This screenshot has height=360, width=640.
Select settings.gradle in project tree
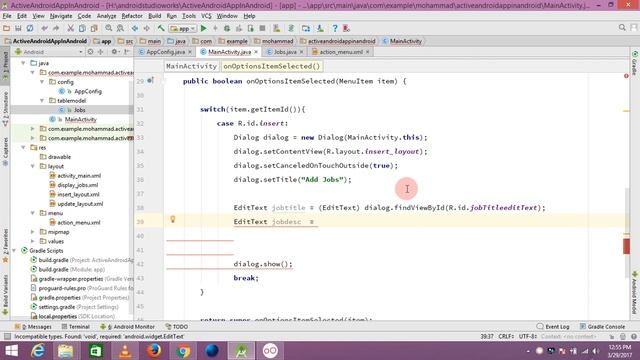click(56, 307)
